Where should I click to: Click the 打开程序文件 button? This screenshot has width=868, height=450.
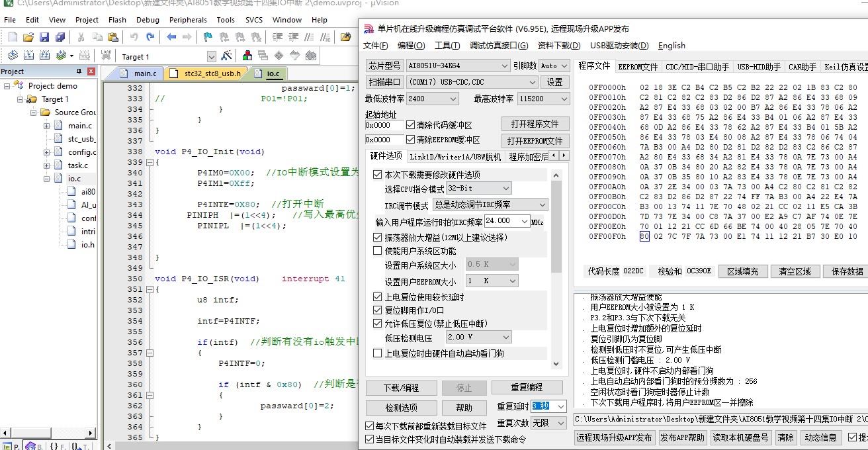[535, 124]
